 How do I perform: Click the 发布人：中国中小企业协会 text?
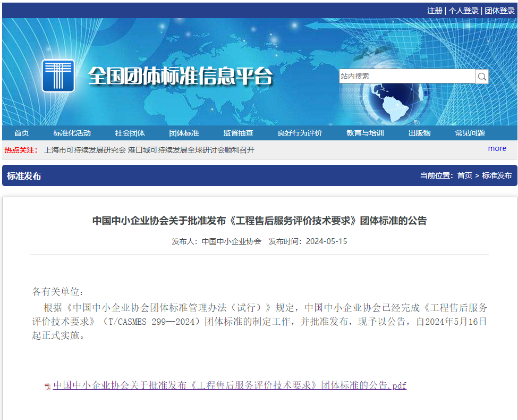coord(216,241)
